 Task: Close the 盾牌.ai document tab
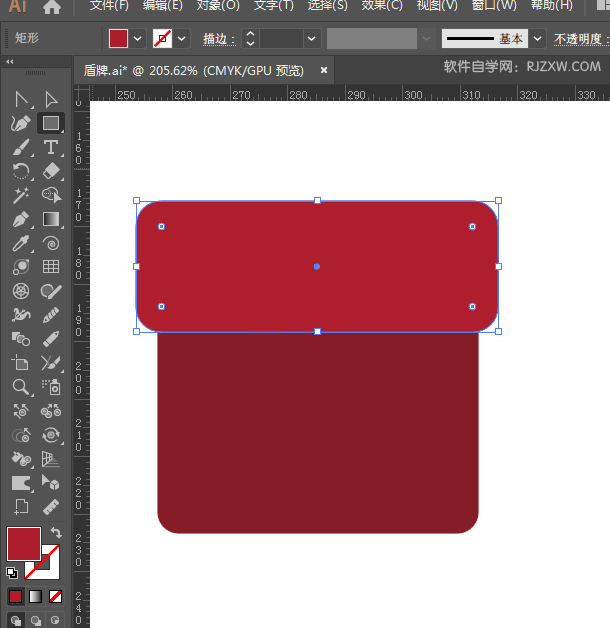click(324, 70)
